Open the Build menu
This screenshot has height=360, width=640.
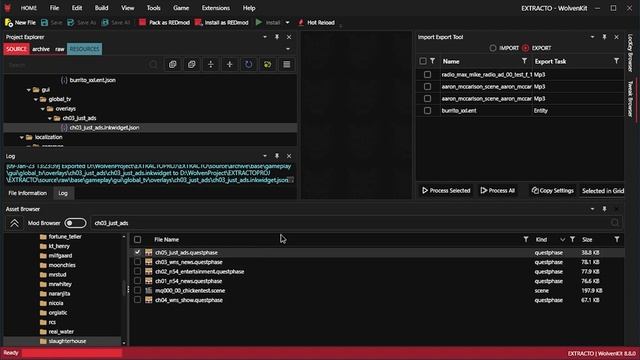click(x=101, y=8)
